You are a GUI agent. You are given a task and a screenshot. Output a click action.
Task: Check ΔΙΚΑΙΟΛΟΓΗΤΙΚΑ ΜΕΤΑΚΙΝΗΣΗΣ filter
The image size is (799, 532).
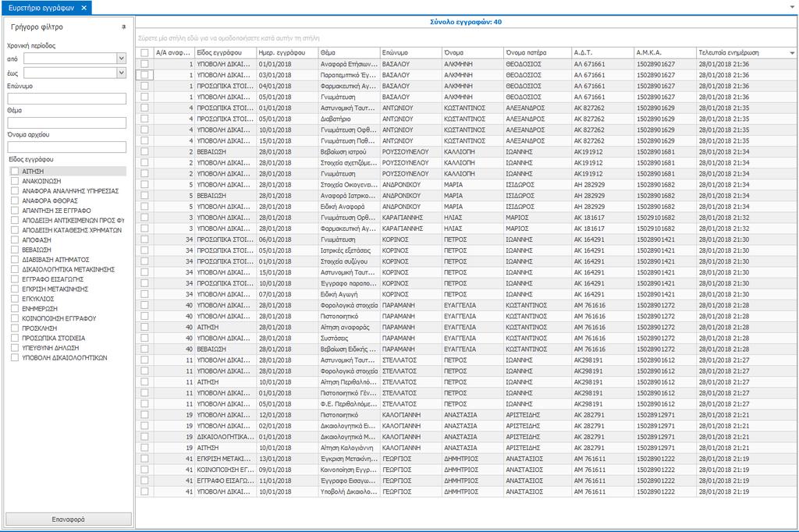[15, 269]
